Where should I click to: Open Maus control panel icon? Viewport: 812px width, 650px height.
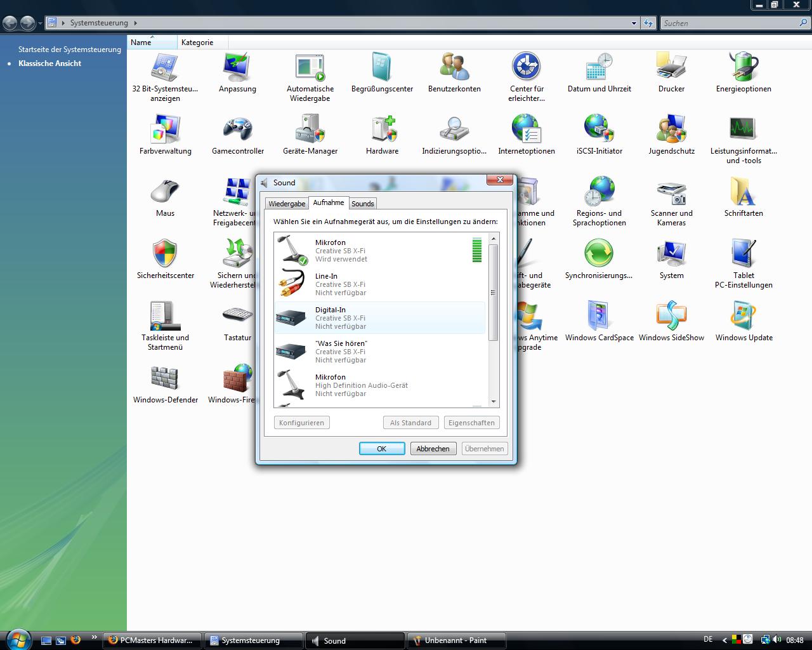tap(165, 192)
